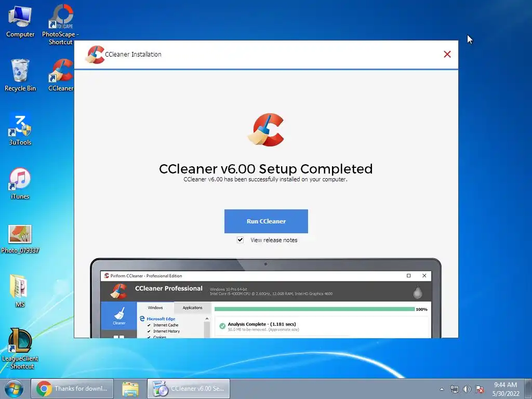The width and height of the screenshot is (532, 399).
Task: Click the Windows tab in preview image
Action: 155,308
